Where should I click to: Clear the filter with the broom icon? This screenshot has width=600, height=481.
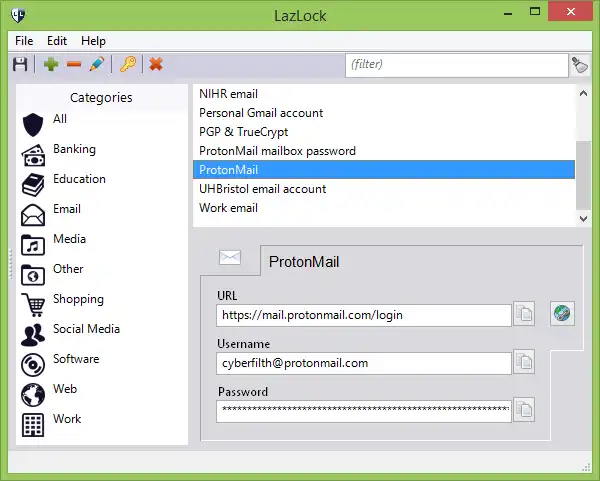point(580,65)
